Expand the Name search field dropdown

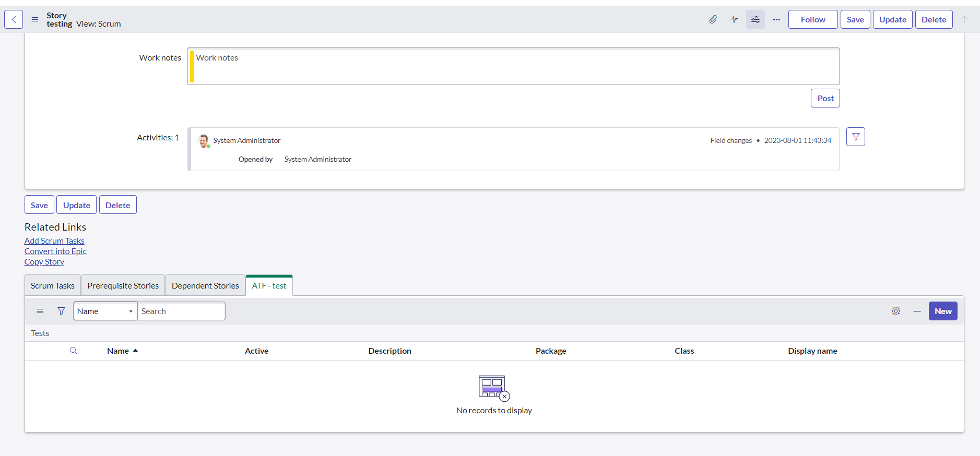tap(105, 311)
